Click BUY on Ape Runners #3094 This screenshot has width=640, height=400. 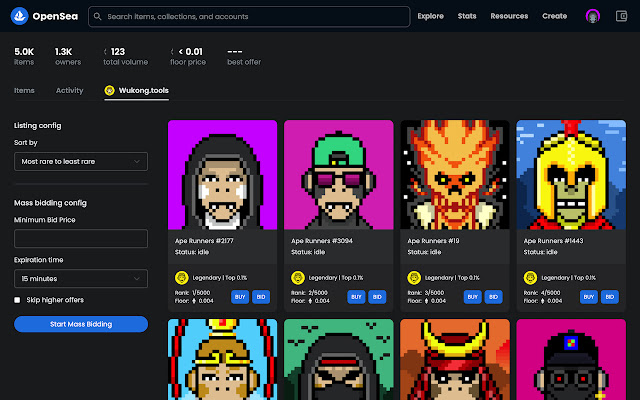(356, 297)
